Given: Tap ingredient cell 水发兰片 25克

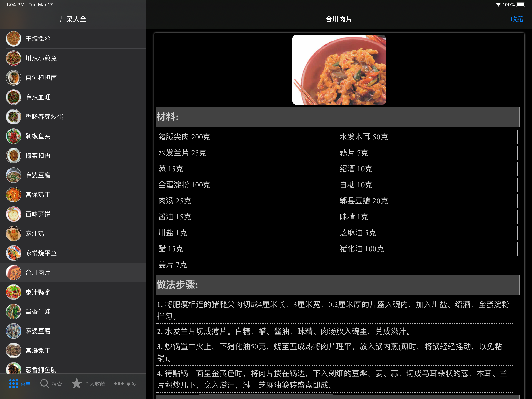Looking at the screenshot, I should [x=247, y=153].
